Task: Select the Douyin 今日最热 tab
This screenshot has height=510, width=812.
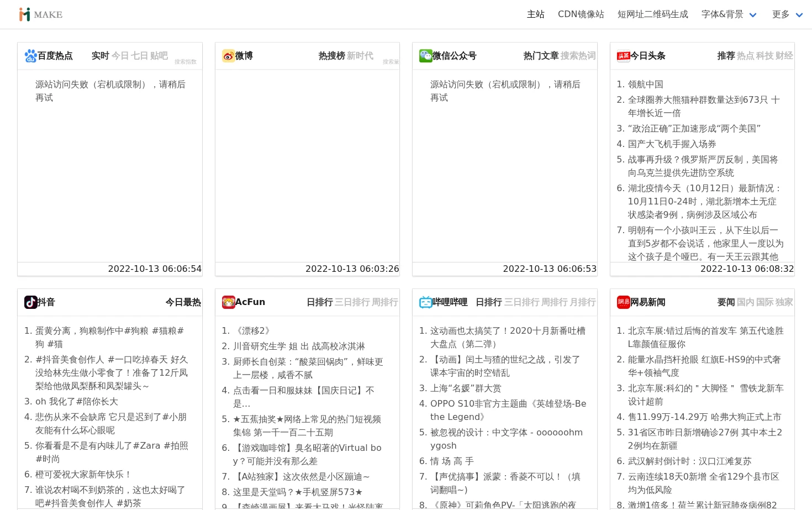Action: point(183,302)
